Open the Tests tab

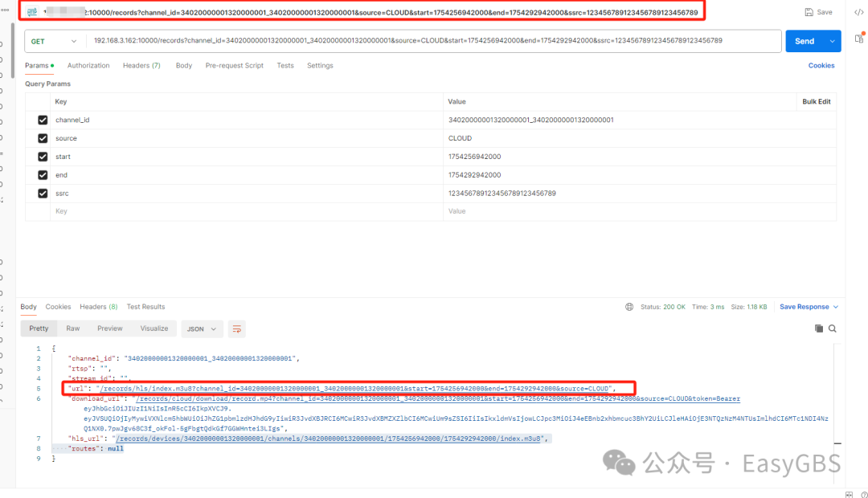[285, 65]
